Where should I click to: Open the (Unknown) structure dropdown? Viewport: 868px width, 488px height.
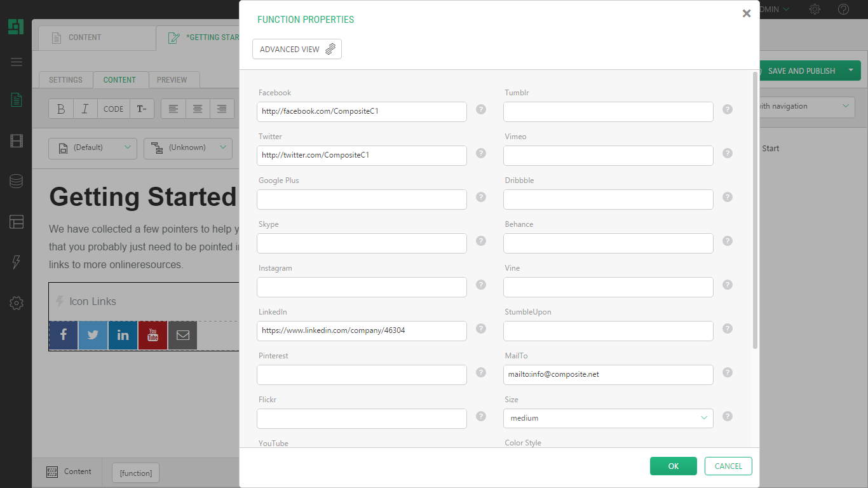[x=188, y=148]
